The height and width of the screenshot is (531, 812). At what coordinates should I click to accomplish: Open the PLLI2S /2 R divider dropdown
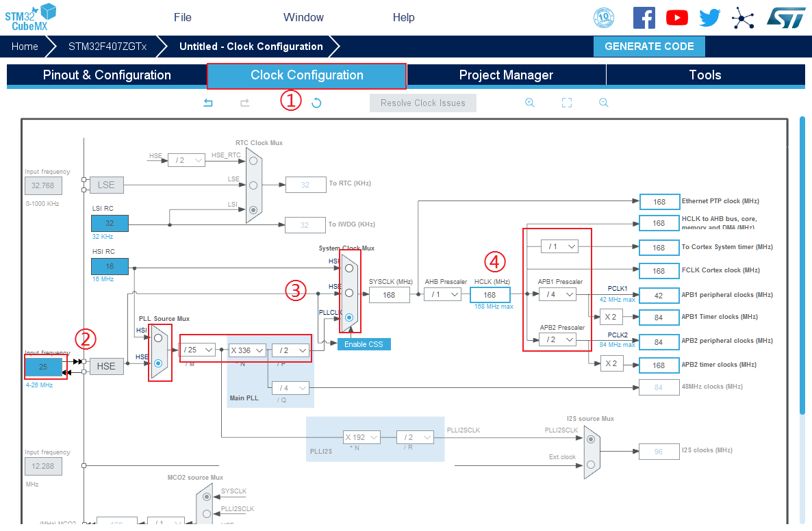click(x=416, y=437)
